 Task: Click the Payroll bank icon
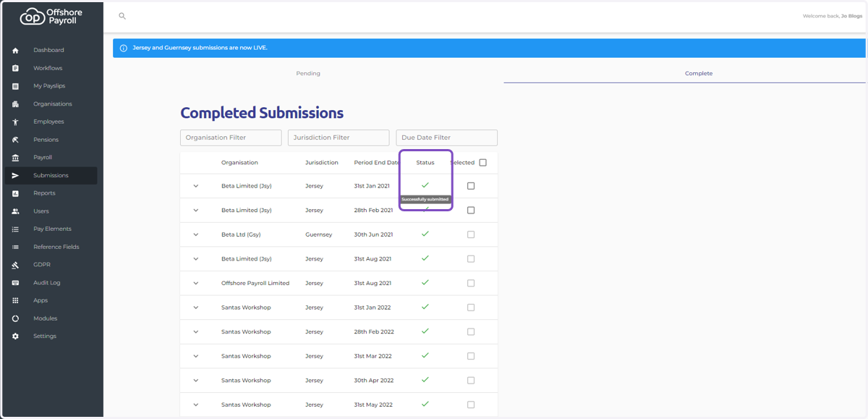pos(15,158)
